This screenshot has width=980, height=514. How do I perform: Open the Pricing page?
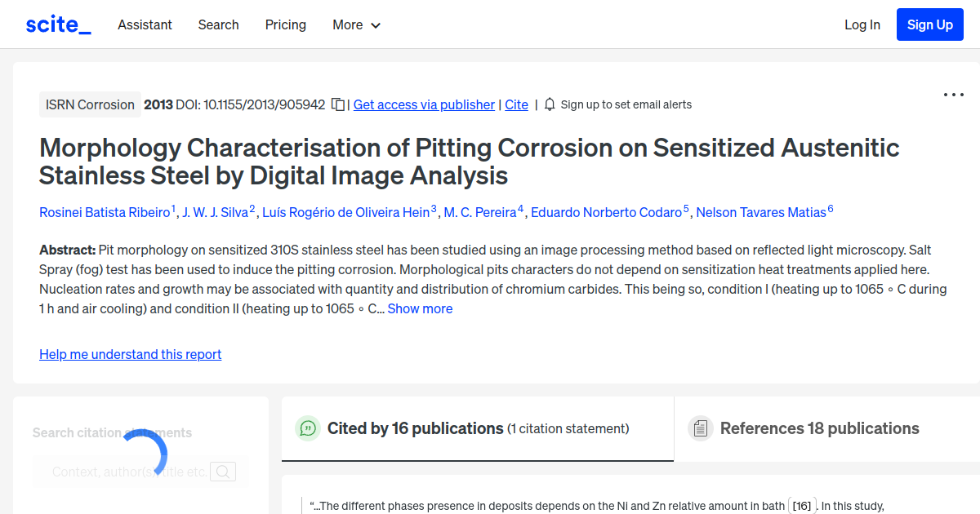pos(285,24)
